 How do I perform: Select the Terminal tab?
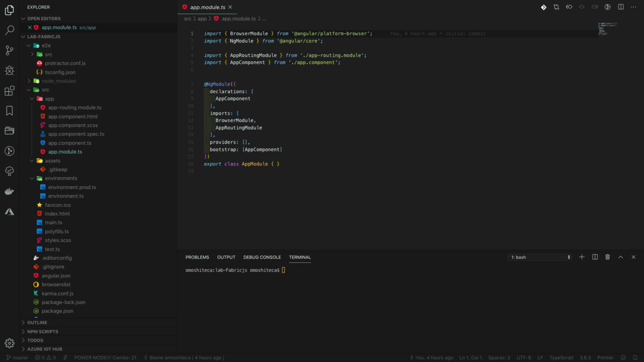coord(300,257)
